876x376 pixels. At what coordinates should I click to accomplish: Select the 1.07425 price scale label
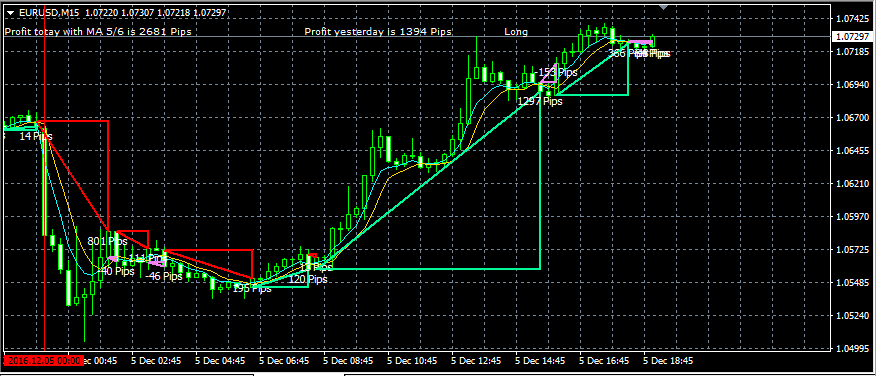pos(852,18)
